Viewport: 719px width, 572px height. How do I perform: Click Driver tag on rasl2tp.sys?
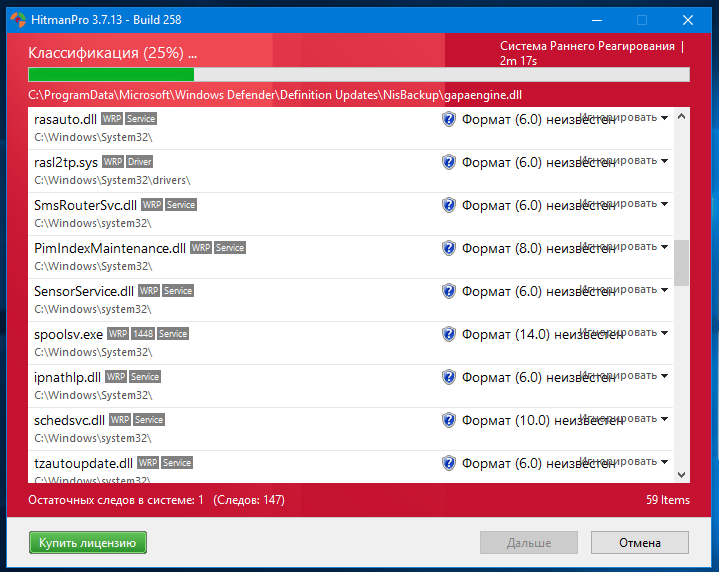pos(139,162)
